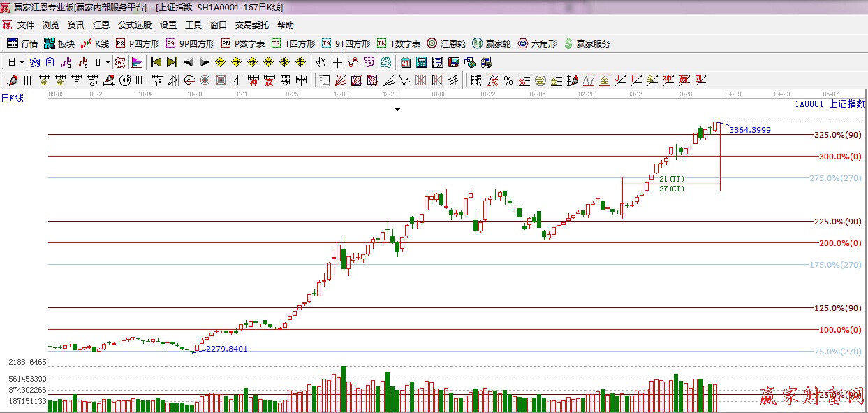
Task: Click the calculator icon in toolbar
Action: (x=421, y=62)
